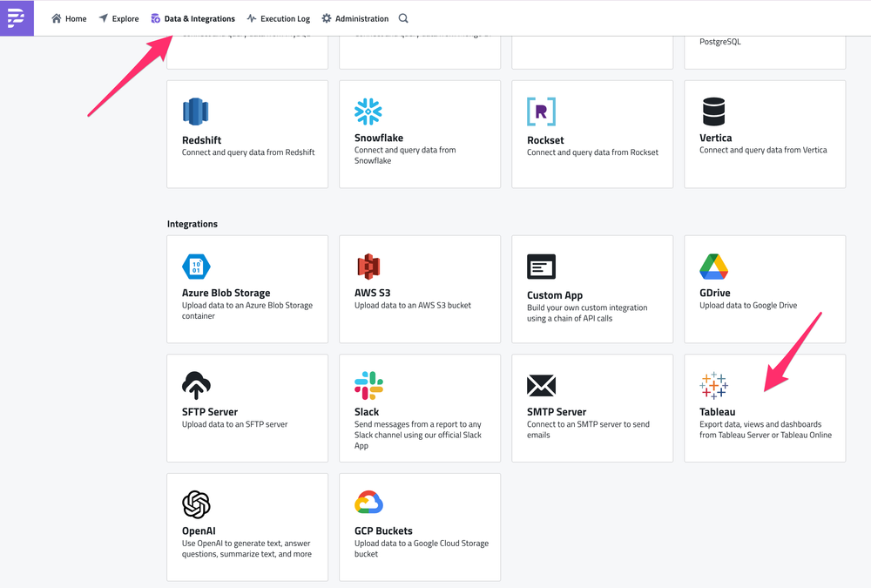Image resolution: width=871 pixels, height=588 pixels.
Task: Select the Redshift database icon
Action: coord(196,112)
